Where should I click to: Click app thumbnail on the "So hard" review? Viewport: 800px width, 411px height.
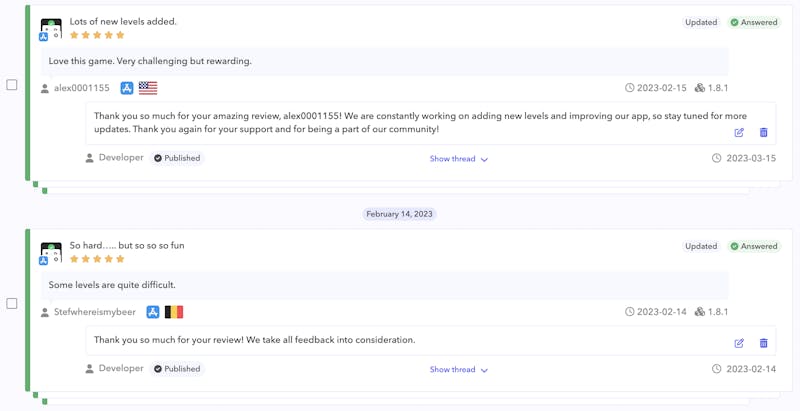pos(50,252)
